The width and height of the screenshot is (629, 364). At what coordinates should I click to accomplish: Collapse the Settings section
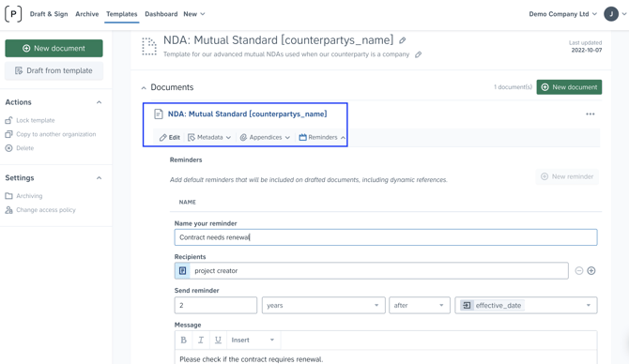(100, 178)
